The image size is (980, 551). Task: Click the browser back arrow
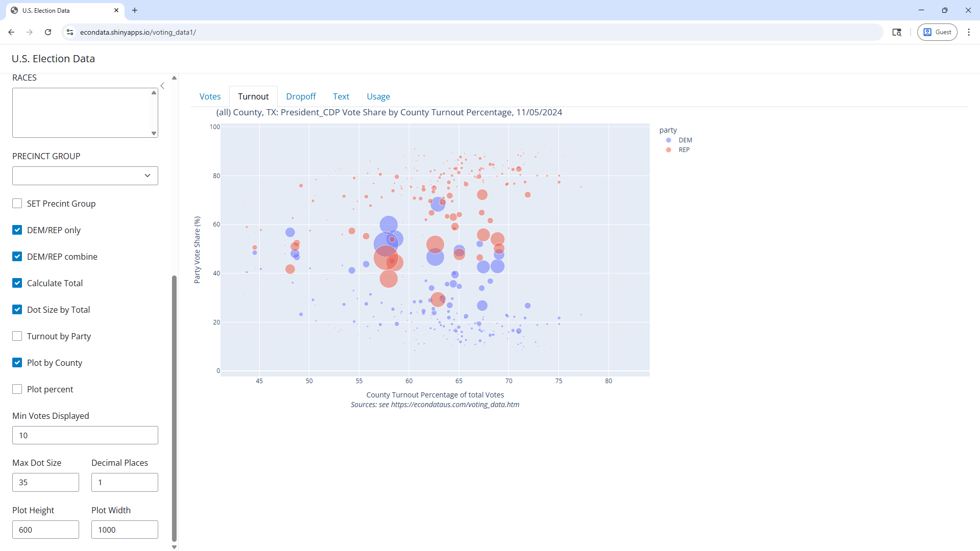coord(11,32)
